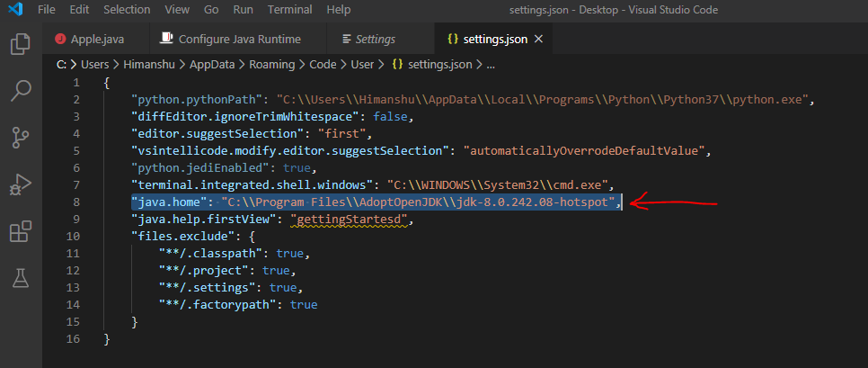
Task: Open the Selection menu
Action: point(127,9)
